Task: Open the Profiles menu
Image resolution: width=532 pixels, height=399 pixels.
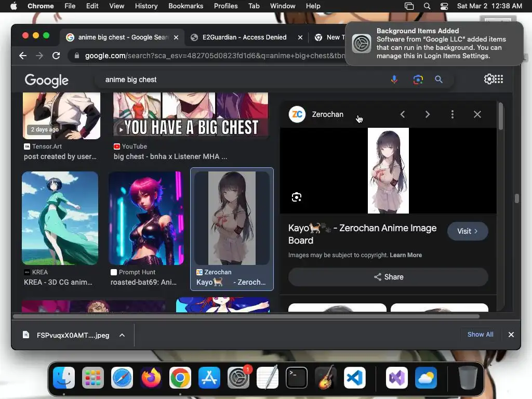Action: [x=225, y=6]
